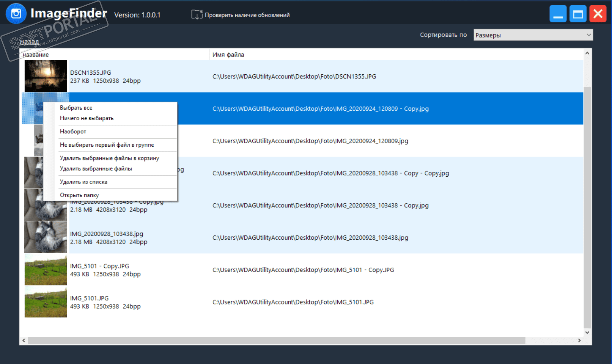Click the file name 'IMG_20200928_103438.jpg' in name column
The height and width of the screenshot is (364, 612).
107,234
